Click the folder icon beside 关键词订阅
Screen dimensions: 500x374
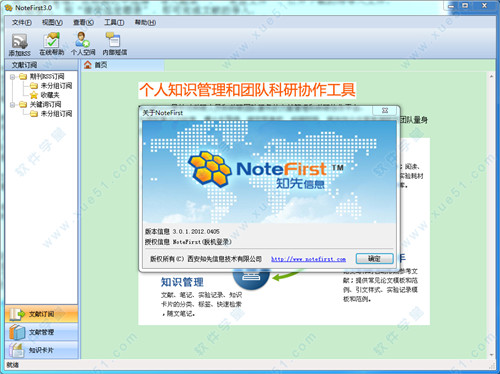[x=23, y=105]
